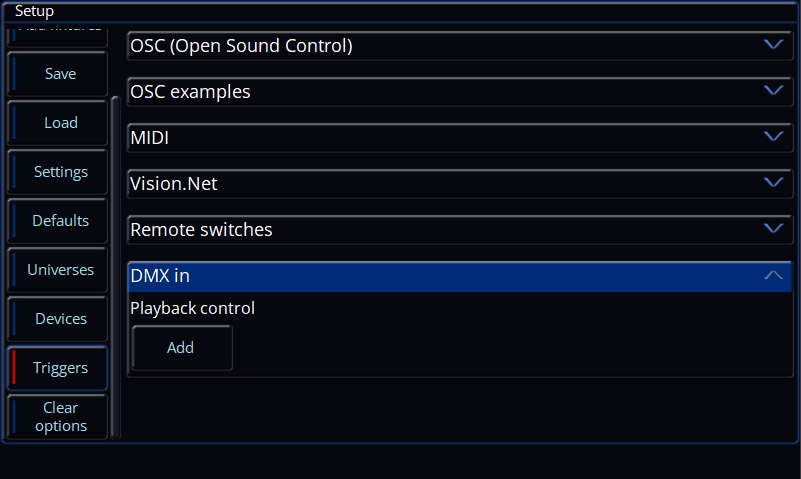The image size is (801, 479).
Task: Select the Save setup option
Action: pos(58,74)
